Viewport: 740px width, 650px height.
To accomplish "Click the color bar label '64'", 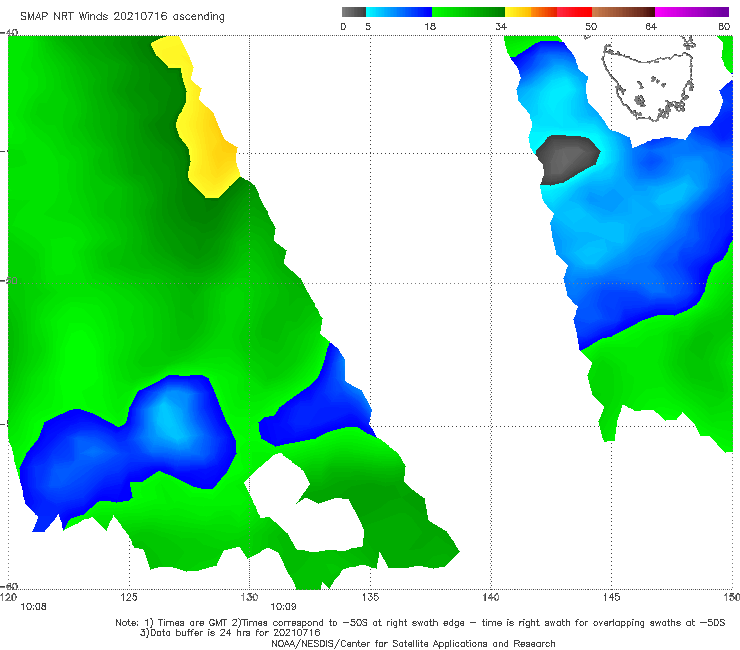I will [651, 26].
